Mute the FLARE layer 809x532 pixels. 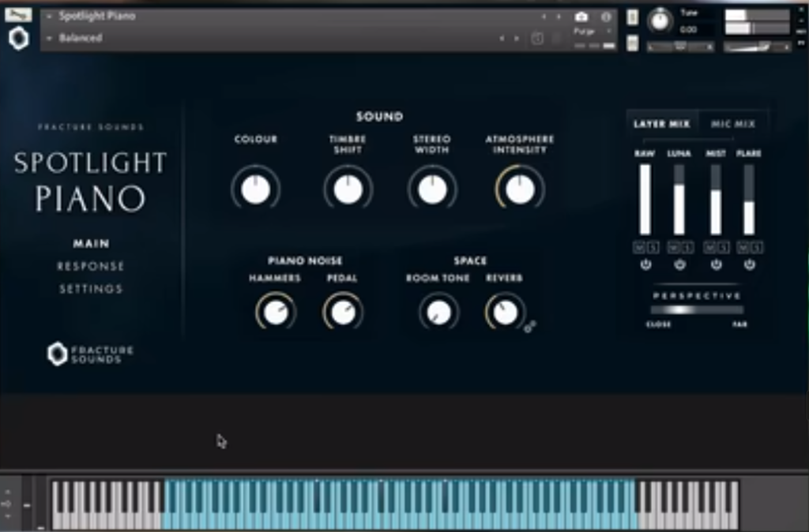(x=743, y=248)
